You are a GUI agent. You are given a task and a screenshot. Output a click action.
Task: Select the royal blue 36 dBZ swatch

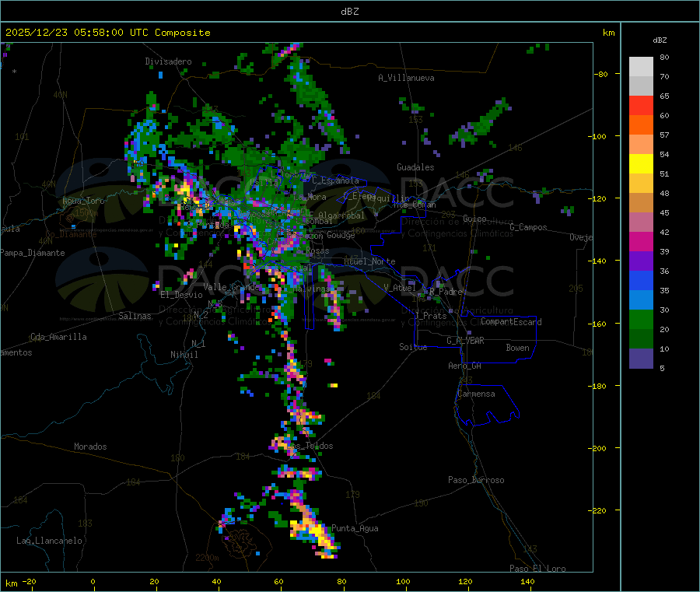point(641,280)
